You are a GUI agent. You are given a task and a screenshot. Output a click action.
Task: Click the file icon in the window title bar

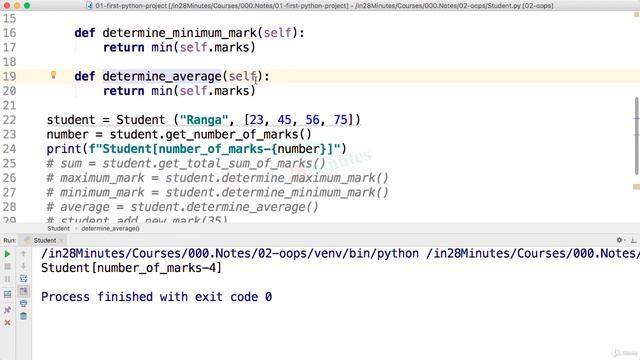tap(89, 6)
